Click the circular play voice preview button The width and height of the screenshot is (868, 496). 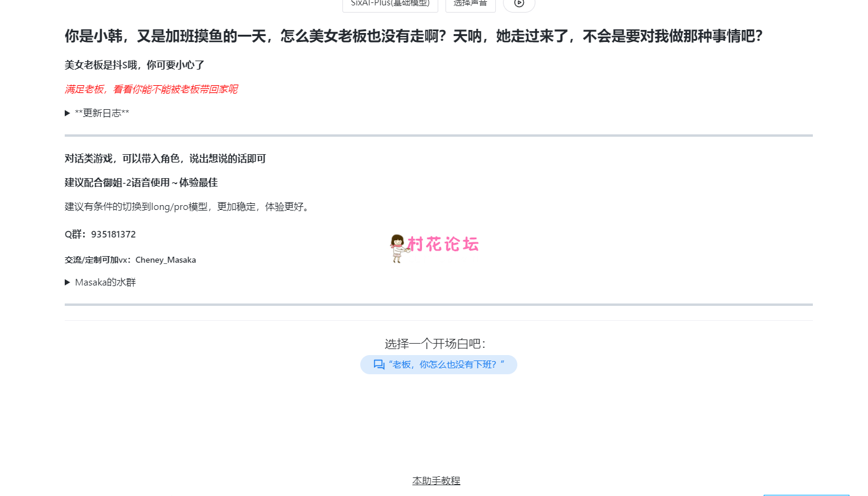pyautogui.click(x=519, y=4)
